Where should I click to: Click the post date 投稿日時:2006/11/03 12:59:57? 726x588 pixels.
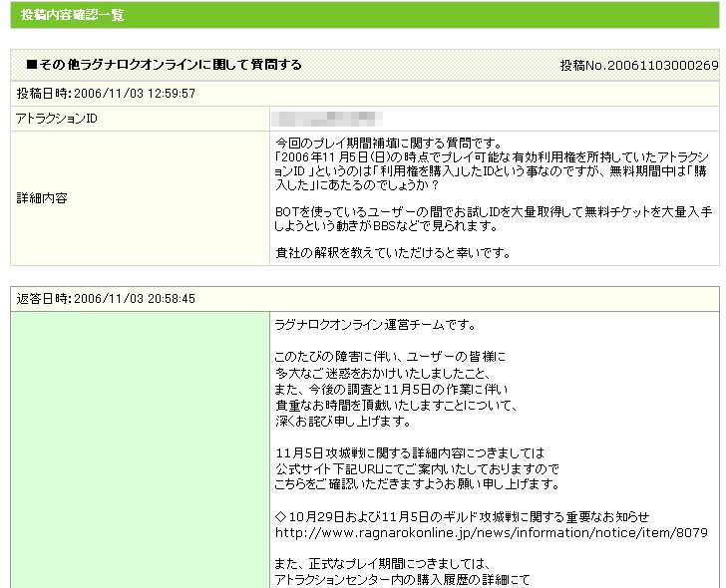tap(106, 94)
